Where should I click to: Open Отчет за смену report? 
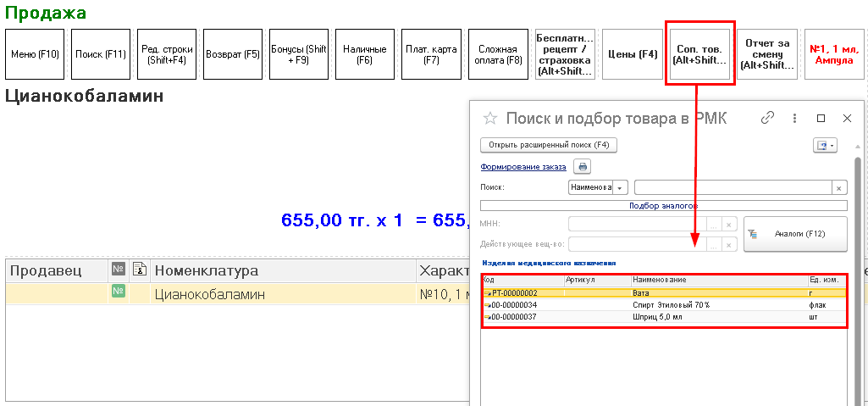766,54
